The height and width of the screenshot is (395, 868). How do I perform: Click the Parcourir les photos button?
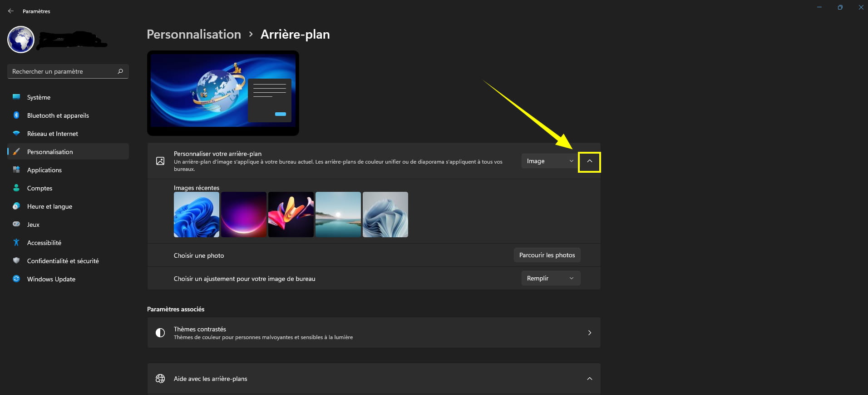(x=547, y=255)
